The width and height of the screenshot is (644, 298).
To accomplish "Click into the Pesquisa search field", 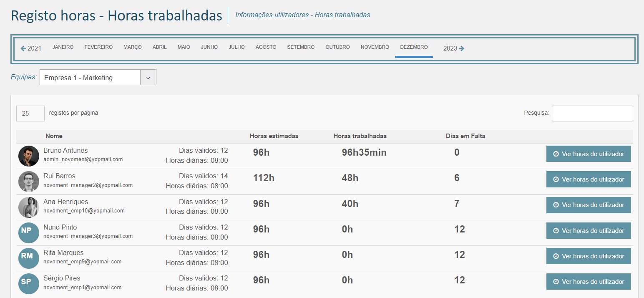I will [x=592, y=114].
